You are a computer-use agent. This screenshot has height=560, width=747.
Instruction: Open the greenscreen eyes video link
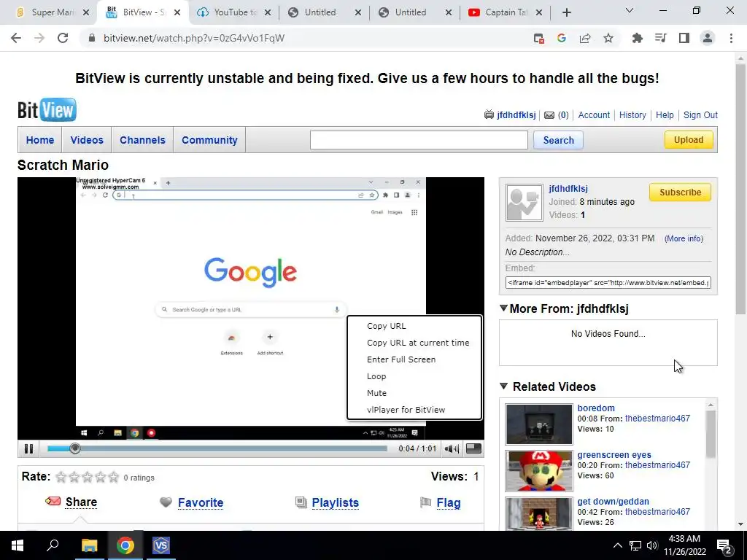[614, 455]
